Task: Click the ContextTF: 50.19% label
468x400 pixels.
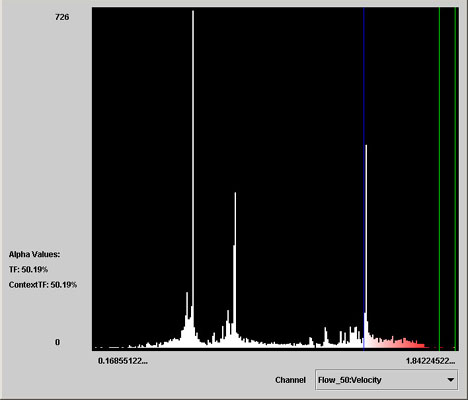Action: [x=43, y=285]
